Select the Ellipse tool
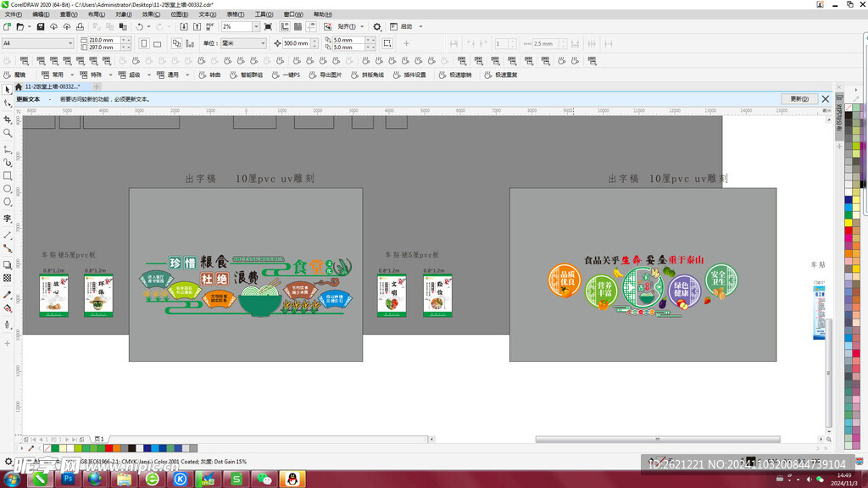Viewport: 868px width, 488px height. [7, 189]
